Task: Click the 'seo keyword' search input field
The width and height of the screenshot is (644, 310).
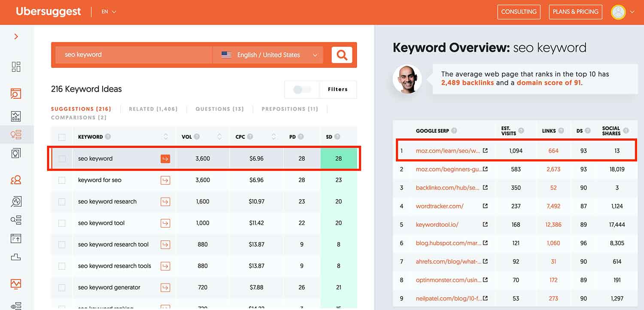Action: (134, 55)
